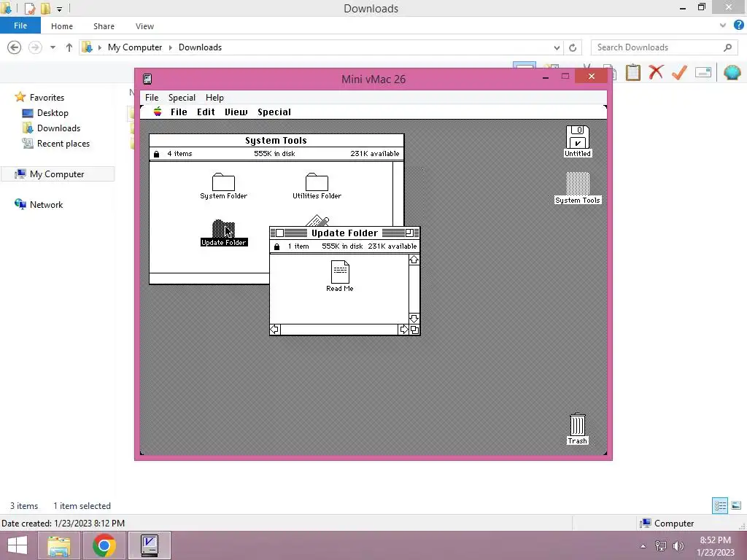Expand the chevron before My Computer breadcrumb

coord(99,47)
